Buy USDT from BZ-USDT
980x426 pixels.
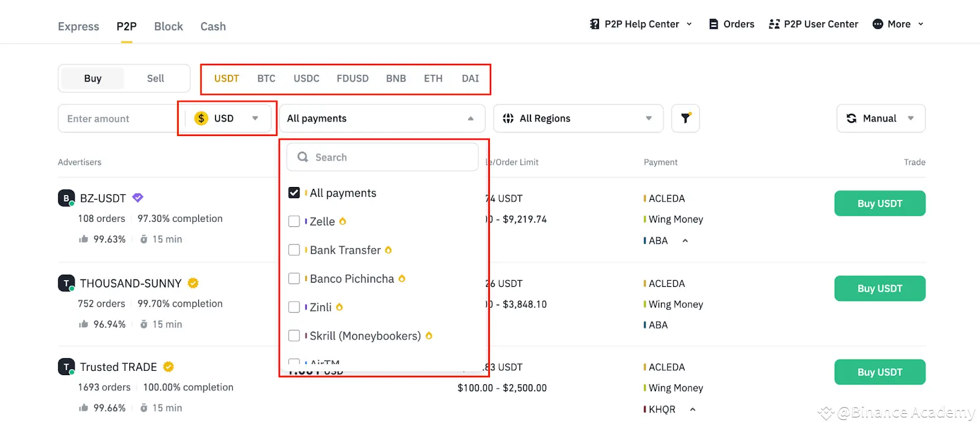pos(880,203)
